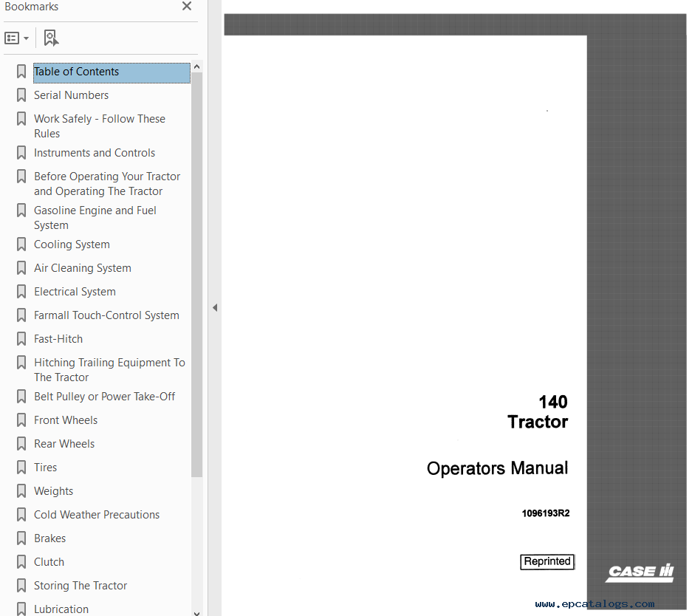Screen dimensions: 692x616
Task: Click bookmark icon beside Front Wheels
Action: pyautogui.click(x=21, y=420)
